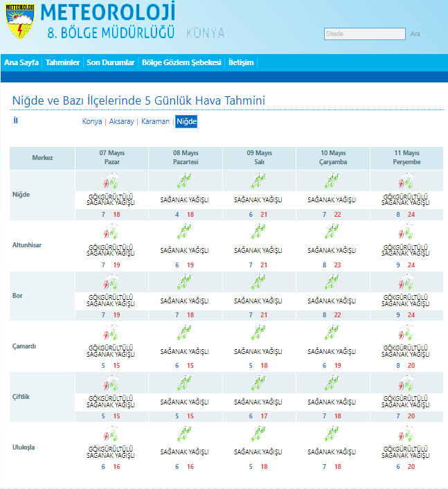
Task: Click Altunhisar 10 Mayıs temperatures 8 23
Action: [x=332, y=265]
